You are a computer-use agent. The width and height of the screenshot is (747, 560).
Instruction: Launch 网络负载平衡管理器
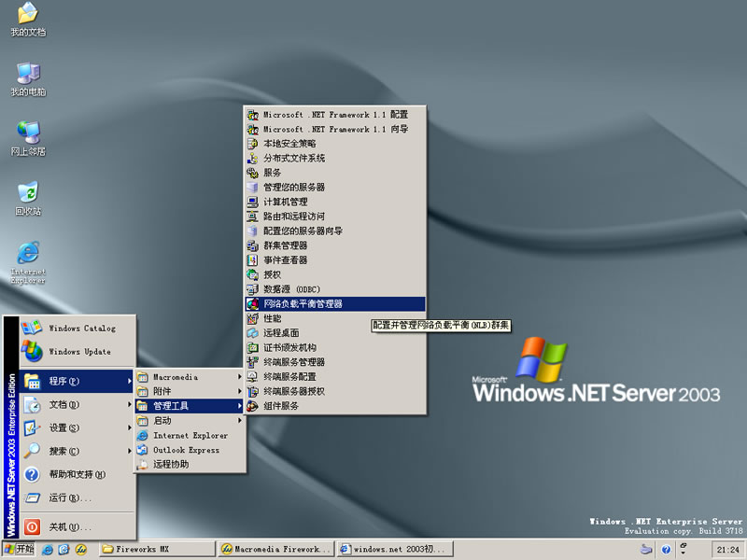(x=335, y=304)
